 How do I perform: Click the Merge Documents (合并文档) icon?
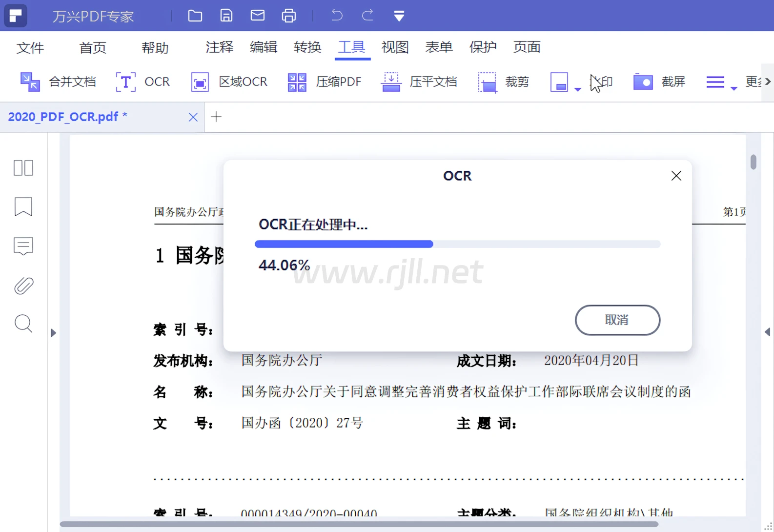(30, 82)
